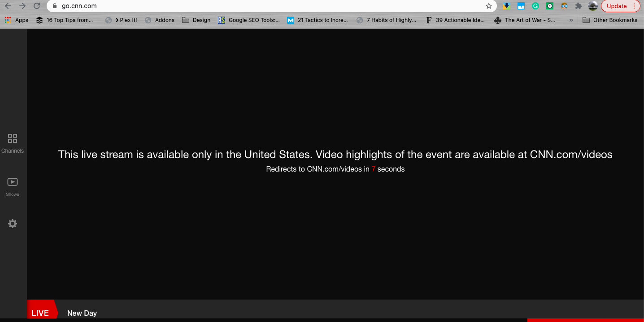The width and height of the screenshot is (644, 322).
Task: Open the 16 Top Tips bookmark
Action: coord(65,20)
